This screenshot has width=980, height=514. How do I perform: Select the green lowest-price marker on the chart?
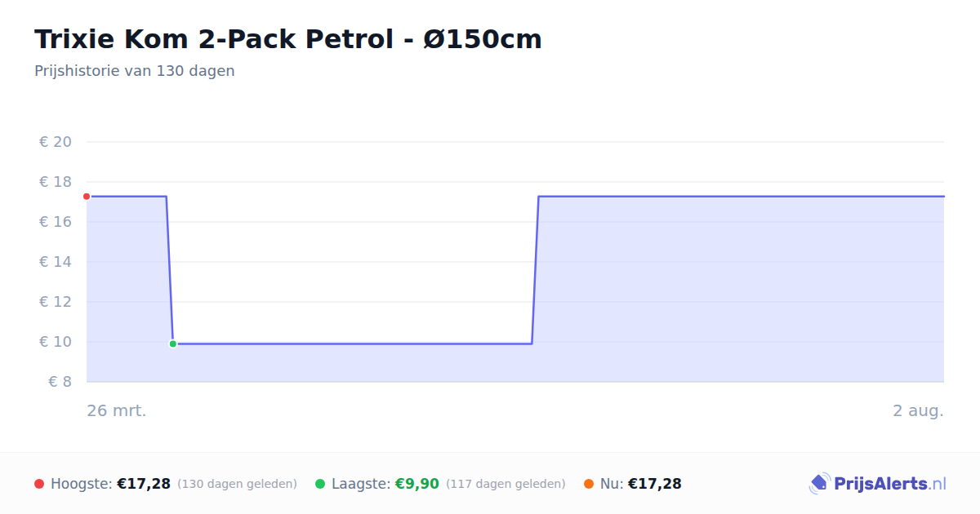tap(173, 343)
